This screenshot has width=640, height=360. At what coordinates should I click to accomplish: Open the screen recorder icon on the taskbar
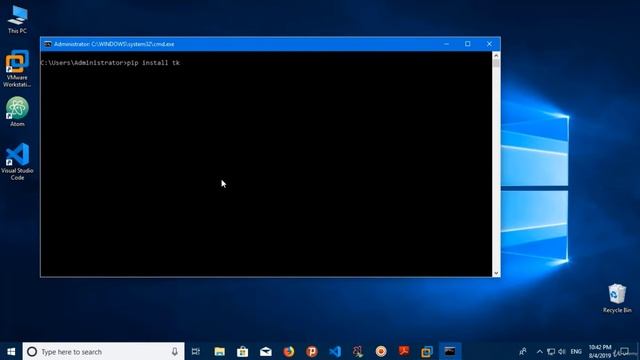(381, 351)
